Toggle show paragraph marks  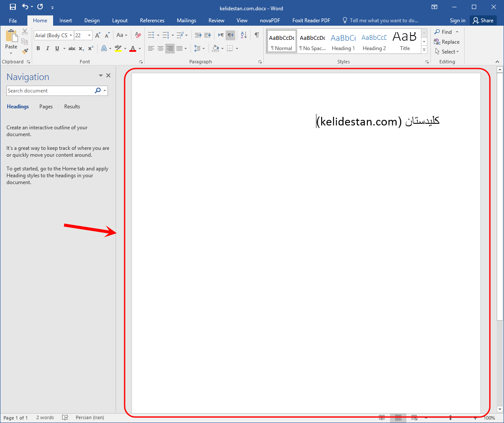click(x=257, y=35)
